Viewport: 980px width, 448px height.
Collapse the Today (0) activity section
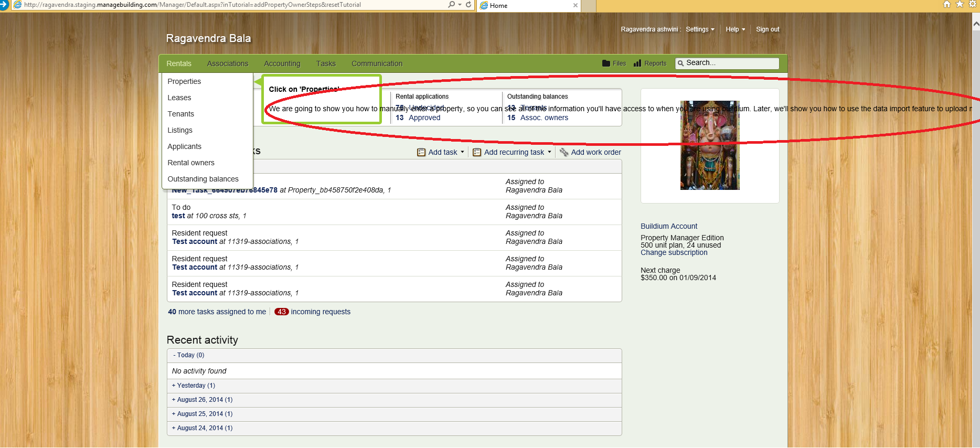click(189, 355)
